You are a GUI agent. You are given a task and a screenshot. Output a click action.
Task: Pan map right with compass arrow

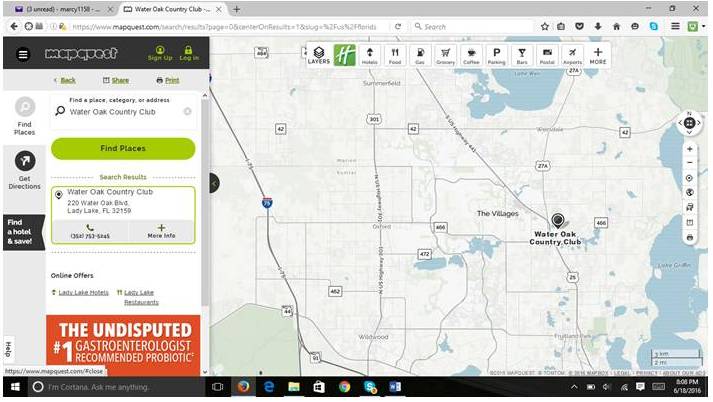click(x=699, y=123)
